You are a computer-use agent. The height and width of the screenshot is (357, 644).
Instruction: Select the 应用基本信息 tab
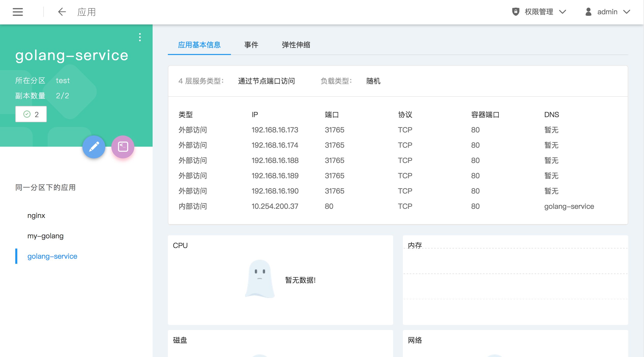pyautogui.click(x=199, y=45)
